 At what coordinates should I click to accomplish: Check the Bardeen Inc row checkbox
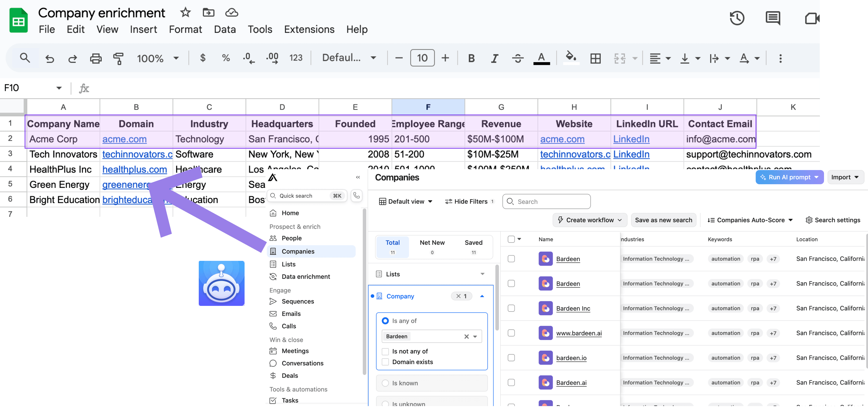point(511,308)
